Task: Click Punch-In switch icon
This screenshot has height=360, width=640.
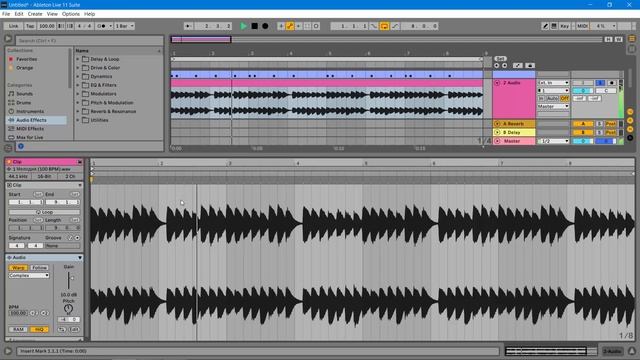Action: 374,26
